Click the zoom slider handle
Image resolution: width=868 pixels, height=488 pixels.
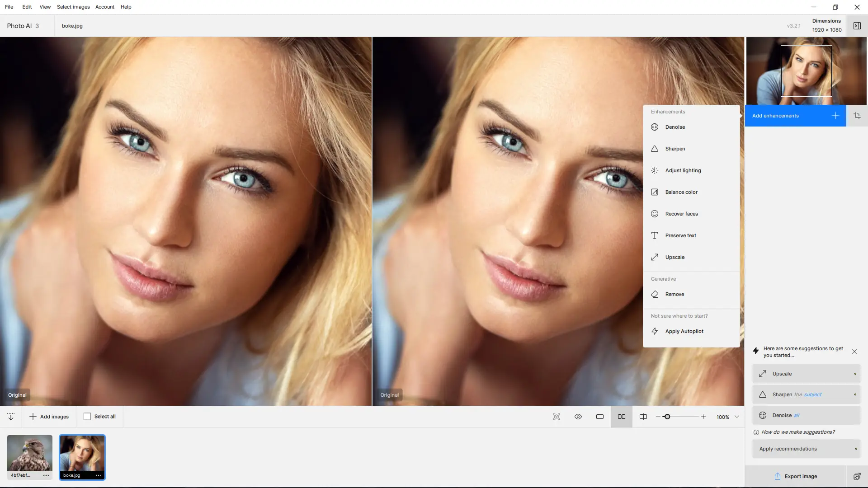pyautogui.click(x=667, y=417)
